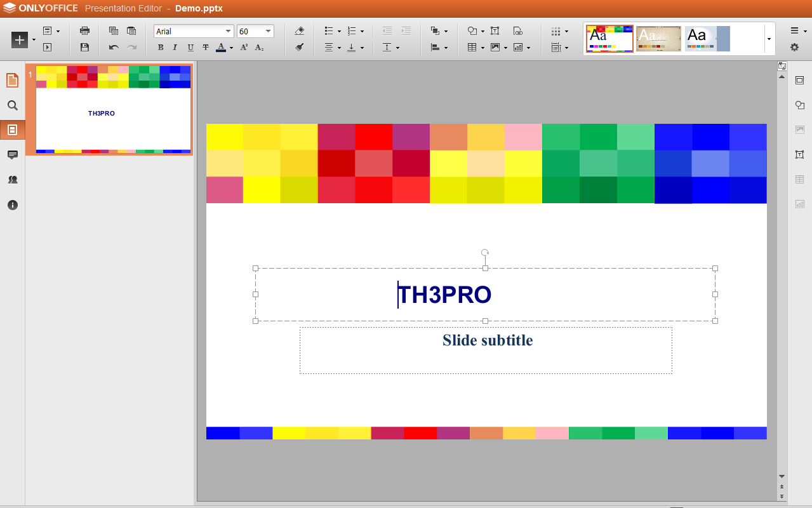Open the Slides panel tab in the left sidebar
Image resolution: width=812 pixels, height=508 pixels.
[x=12, y=130]
